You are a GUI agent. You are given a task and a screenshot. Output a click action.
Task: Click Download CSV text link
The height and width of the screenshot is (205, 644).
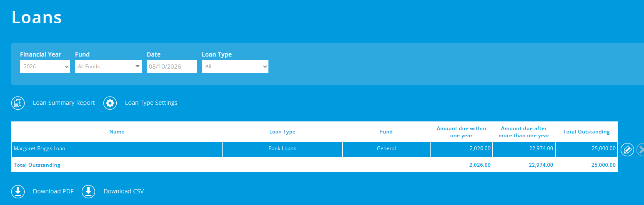pyautogui.click(x=123, y=191)
